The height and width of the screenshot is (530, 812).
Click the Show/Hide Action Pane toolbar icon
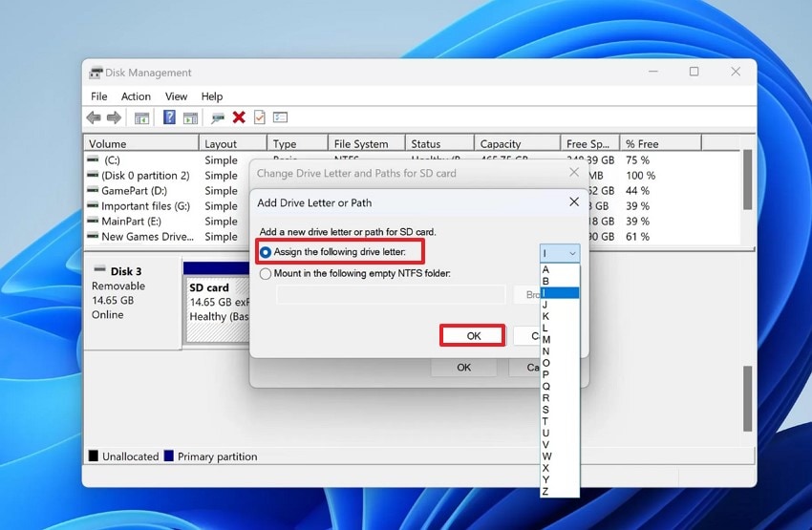[190, 118]
